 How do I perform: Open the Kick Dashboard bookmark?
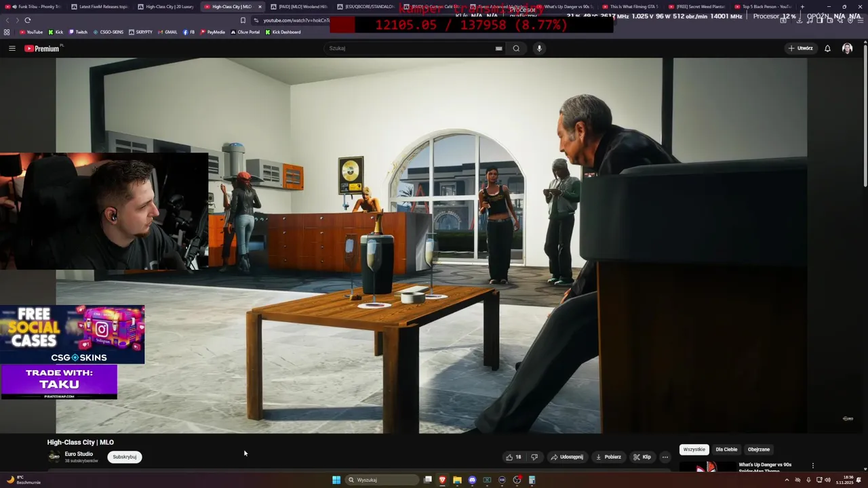(283, 32)
